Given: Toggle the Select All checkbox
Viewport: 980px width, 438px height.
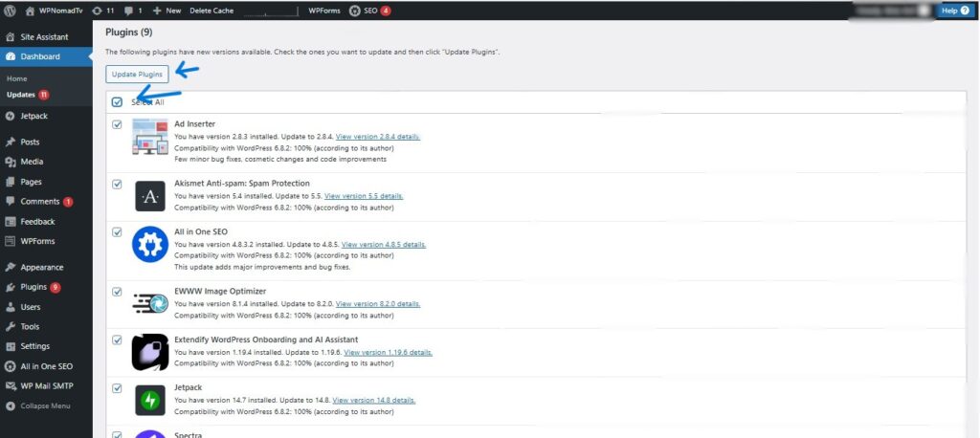Looking at the screenshot, I should pos(117,102).
